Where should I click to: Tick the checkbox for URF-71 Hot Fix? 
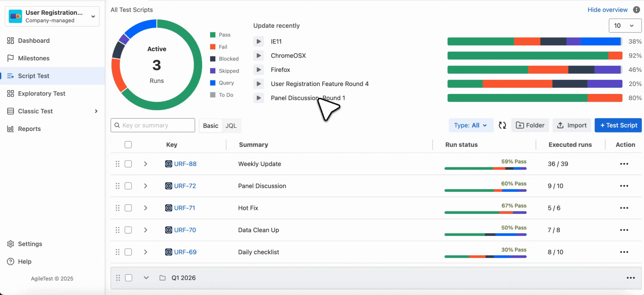[128, 208]
